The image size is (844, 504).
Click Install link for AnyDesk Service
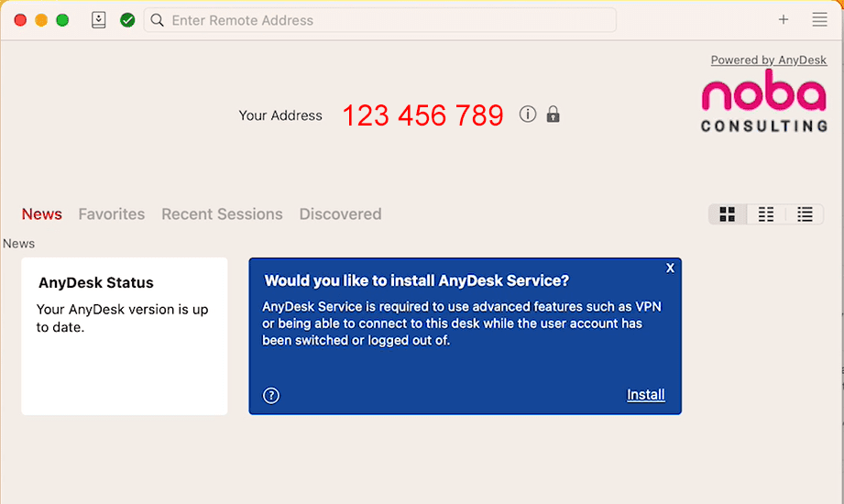pos(645,395)
